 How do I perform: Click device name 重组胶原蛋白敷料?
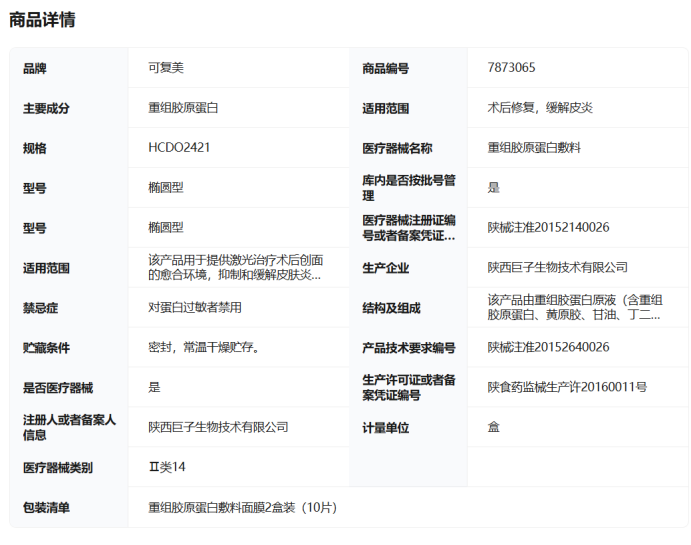click(x=534, y=148)
